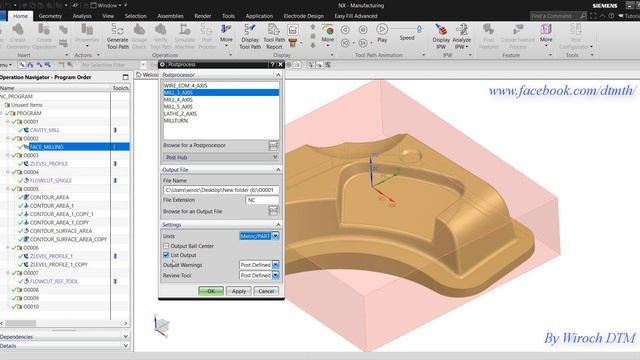
Task: Expand the Dependencies panel
Action: click(x=125, y=336)
